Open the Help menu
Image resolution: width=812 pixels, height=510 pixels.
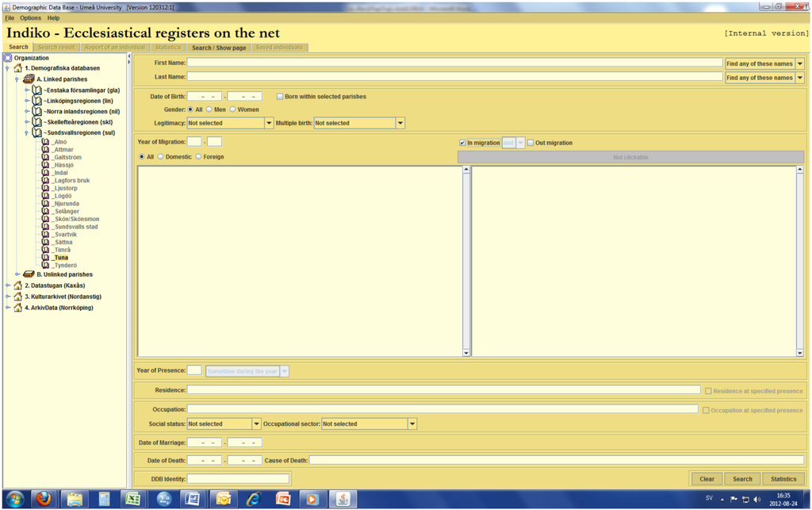pos(53,18)
